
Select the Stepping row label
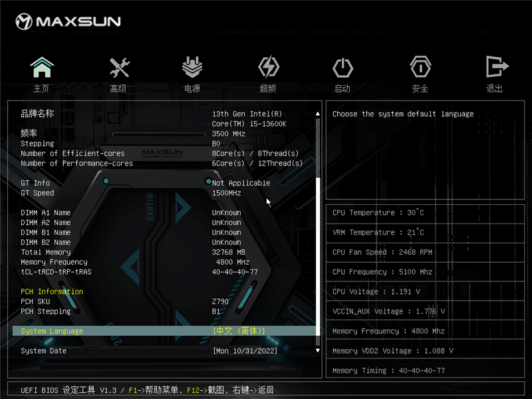coord(37,144)
